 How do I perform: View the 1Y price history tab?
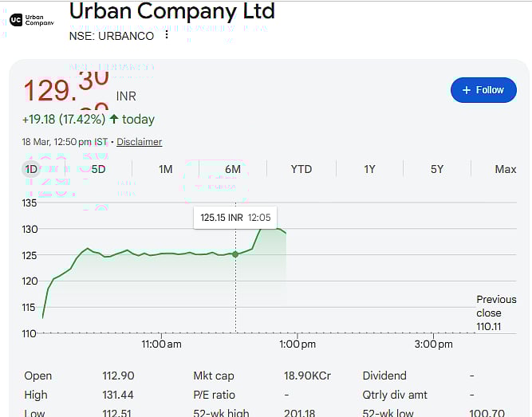(369, 169)
